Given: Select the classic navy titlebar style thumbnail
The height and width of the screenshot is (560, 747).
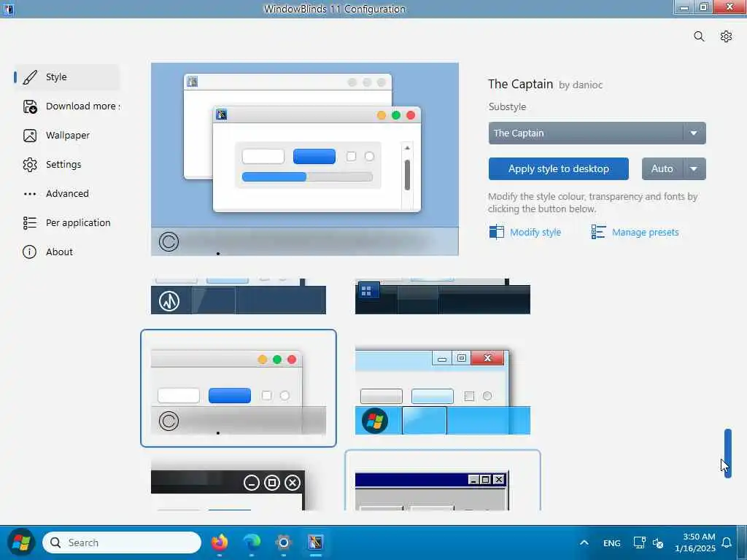Looking at the screenshot, I should (443, 480).
